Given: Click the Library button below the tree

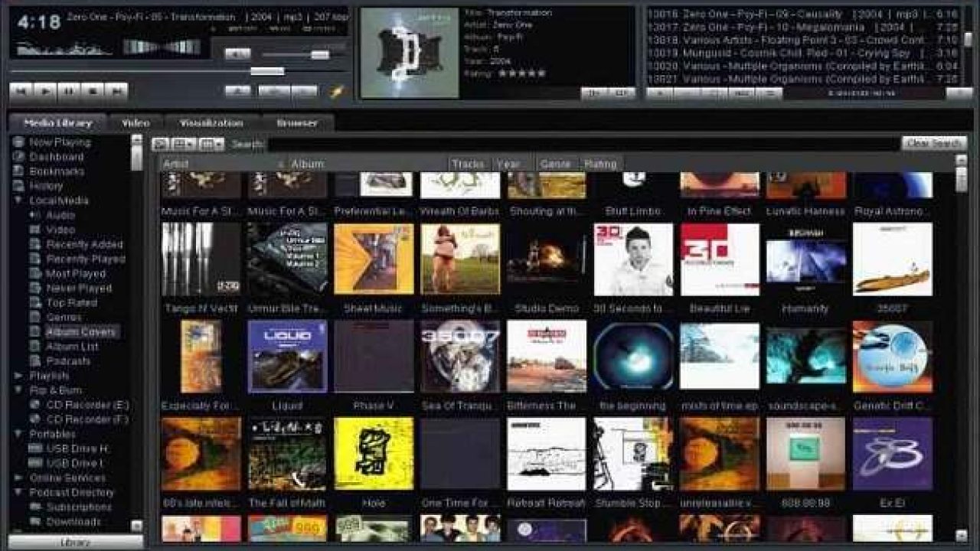Looking at the screenshot, I should (x=76, y=543).
